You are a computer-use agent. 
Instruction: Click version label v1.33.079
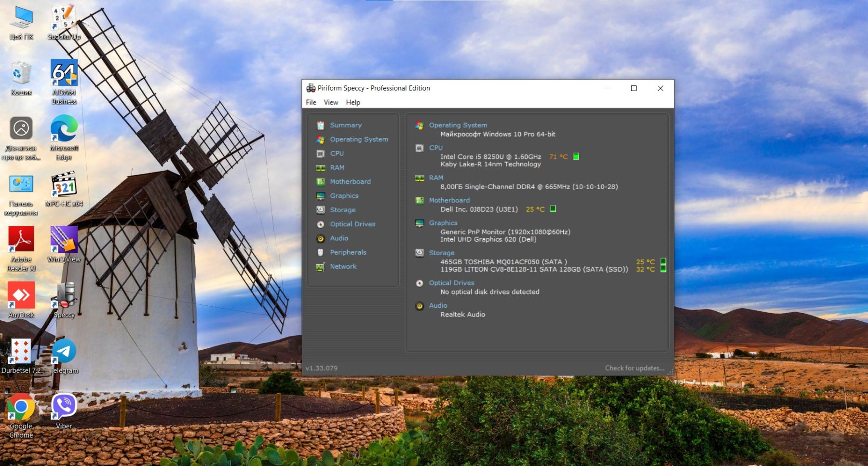(x=321, y=368)
